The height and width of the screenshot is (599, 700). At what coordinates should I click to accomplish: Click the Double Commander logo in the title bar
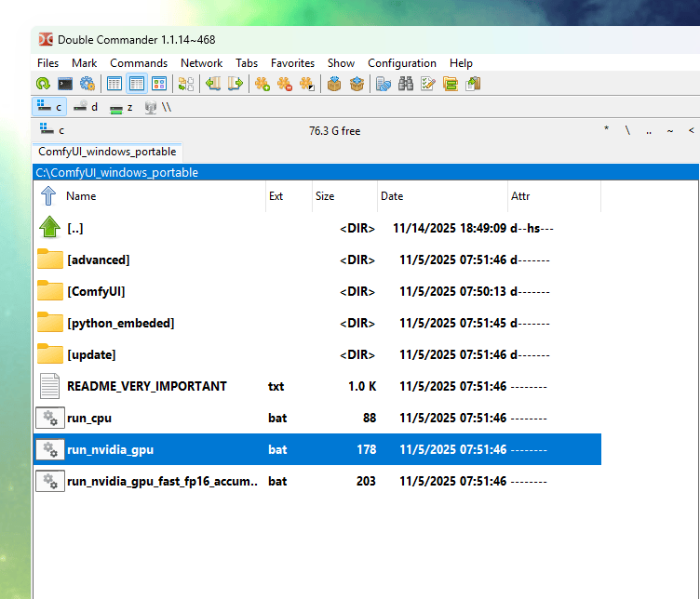46,39
